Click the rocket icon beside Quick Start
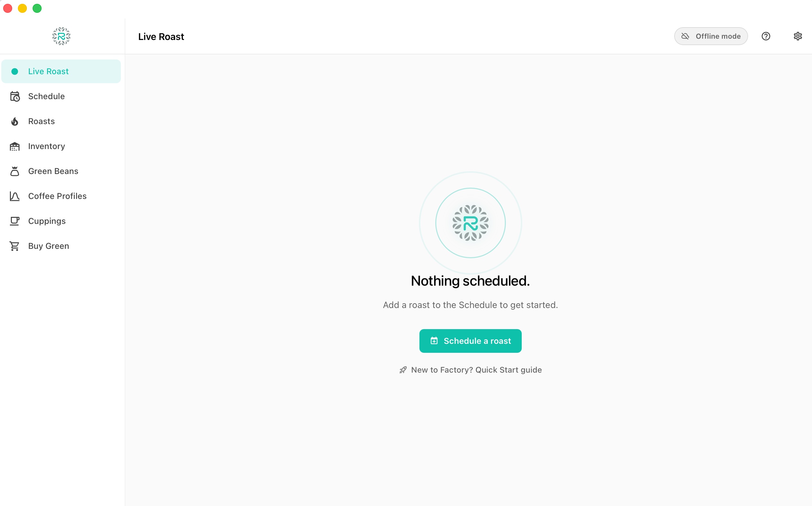This screenshot has width=812, height=506. tap(403, 370)
